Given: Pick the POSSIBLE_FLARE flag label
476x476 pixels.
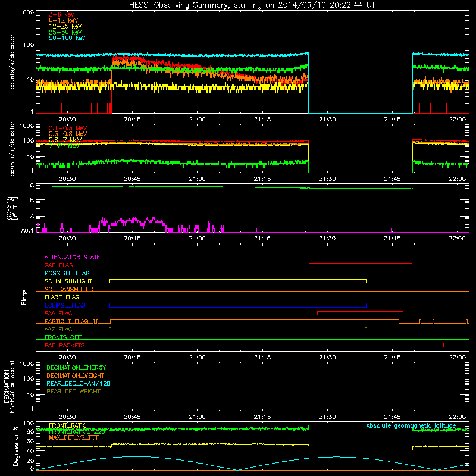Looking at the screenshot, I should (x=68, y=273).
